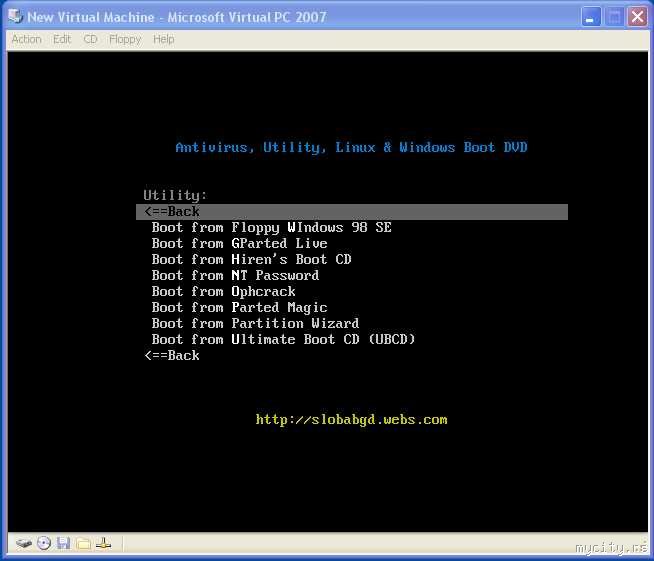Select Boot from Floppy WIndows 98 SE
The width and height of the screenshot is (654, 561).
click(x=272, y=228)
